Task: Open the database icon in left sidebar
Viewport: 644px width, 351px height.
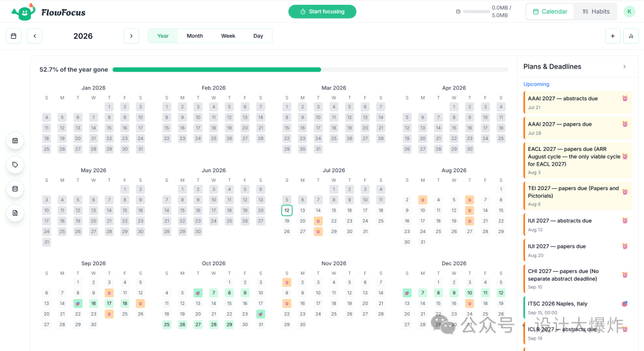Action: click(15, 189)
